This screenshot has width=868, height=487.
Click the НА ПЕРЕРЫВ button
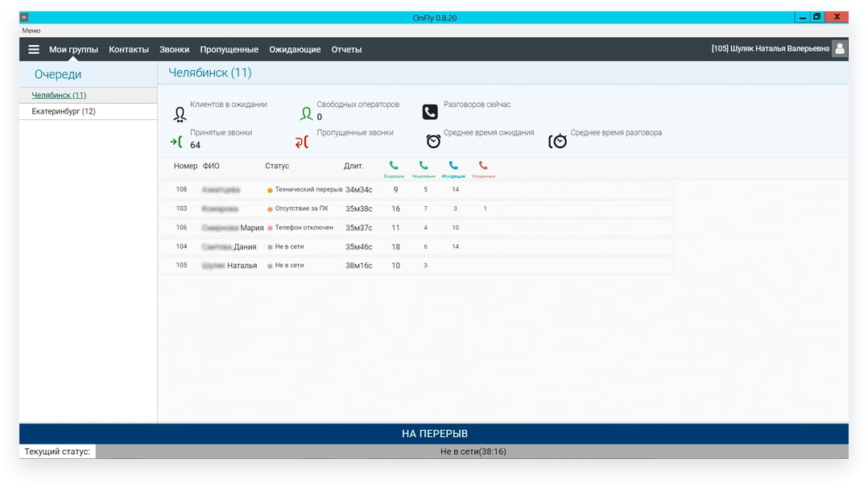tap(434, 433)
